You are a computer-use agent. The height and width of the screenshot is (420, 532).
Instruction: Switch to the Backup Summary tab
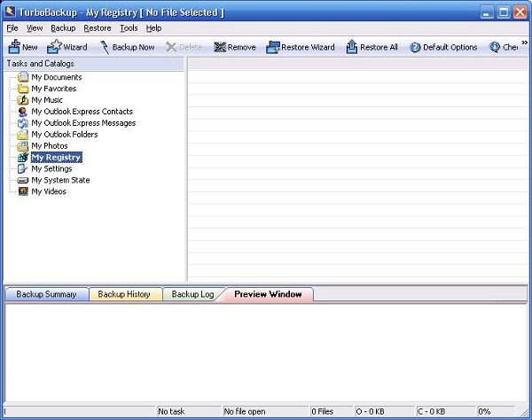(46, 294)
